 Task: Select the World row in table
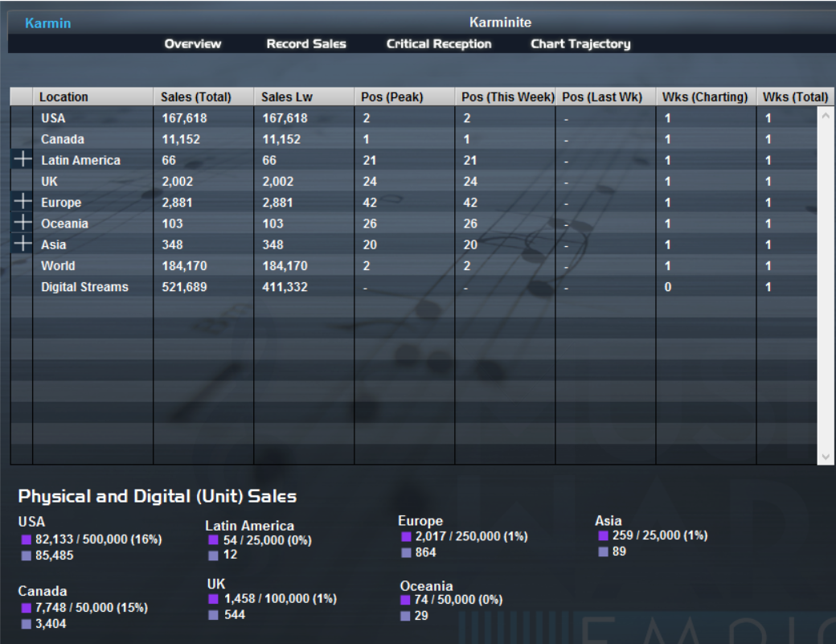click(414, 265)
